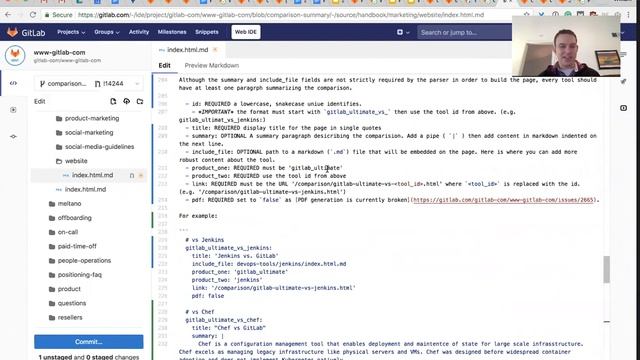Open the PDF generation issue link in editor
Viewport: 640px width, 360px height.
coord(503,200)
